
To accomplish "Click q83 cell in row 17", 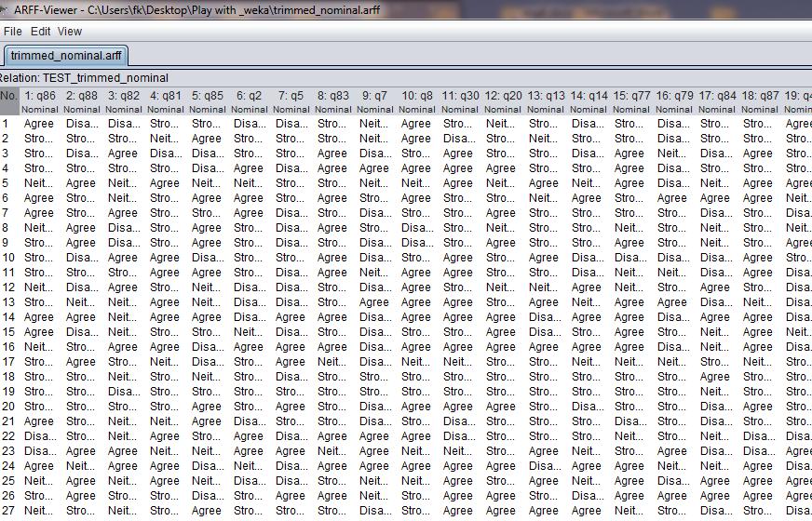I will (333, 362).
